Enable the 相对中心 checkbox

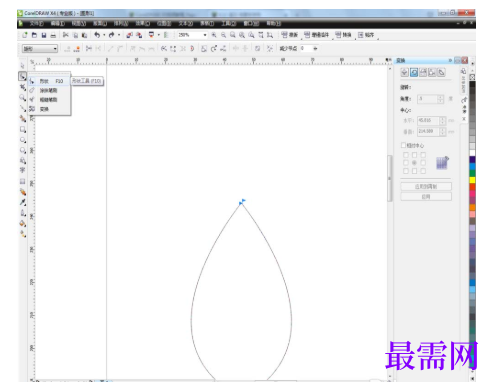403,145
